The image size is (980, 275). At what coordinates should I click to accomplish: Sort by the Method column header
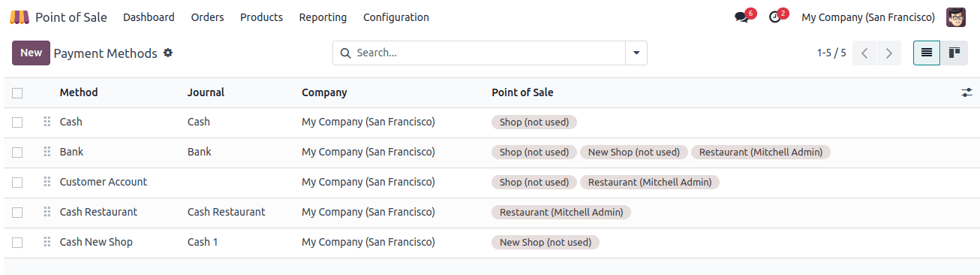point(79,92)
